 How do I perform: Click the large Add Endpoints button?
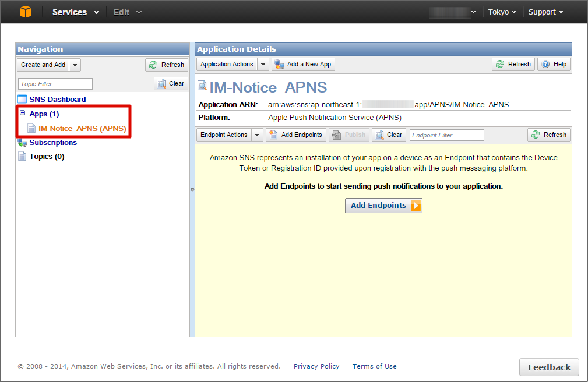(x=383, y=206)
